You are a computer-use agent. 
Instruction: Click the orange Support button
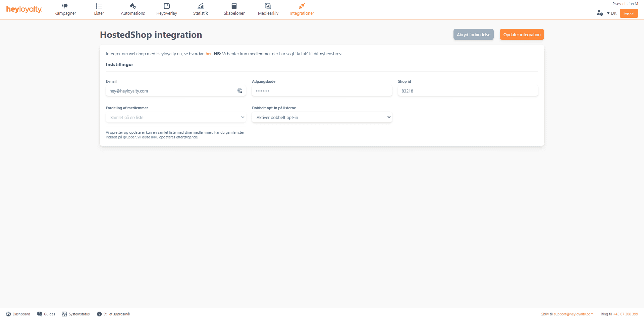click(x=629, y=13)
